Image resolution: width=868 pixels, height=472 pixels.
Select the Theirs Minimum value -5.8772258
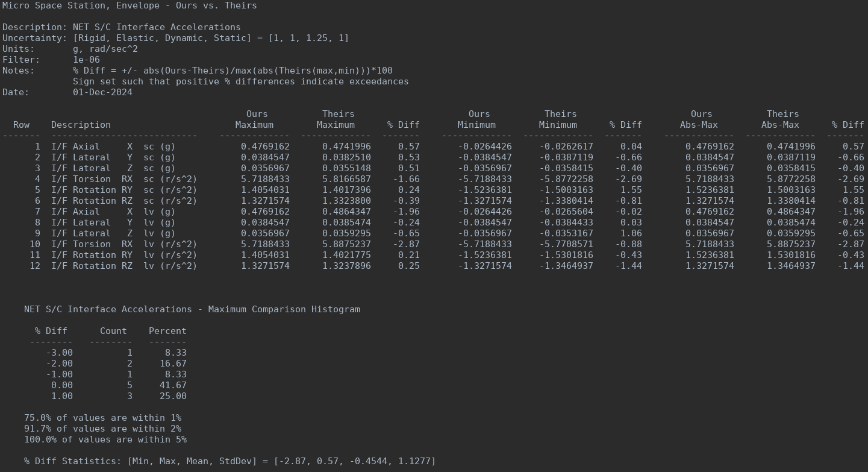(x=566, y=179)
